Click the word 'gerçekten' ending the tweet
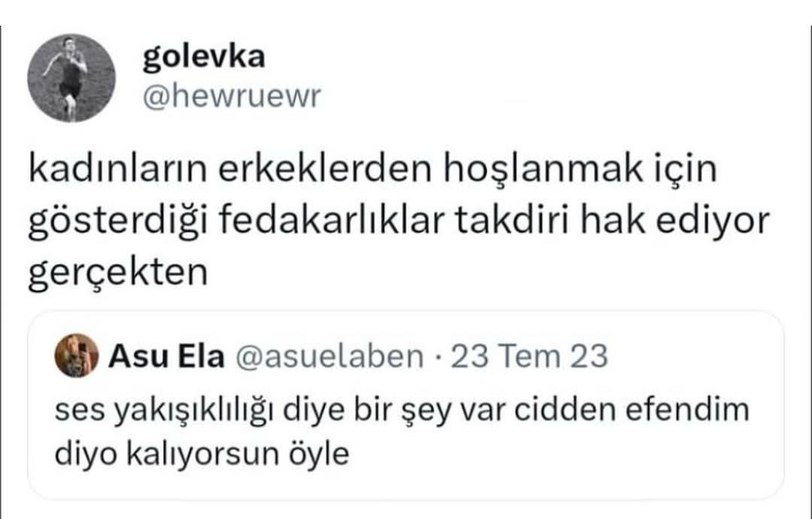The height and width of the screenshot is (519, 812). [x=117, y=272]
